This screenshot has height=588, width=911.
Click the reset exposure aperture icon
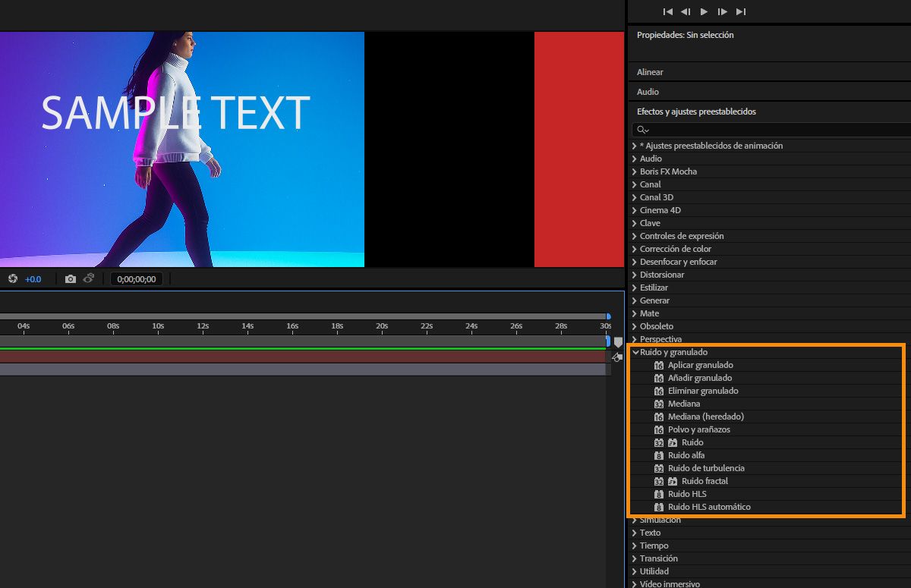[x=13, y=279]
